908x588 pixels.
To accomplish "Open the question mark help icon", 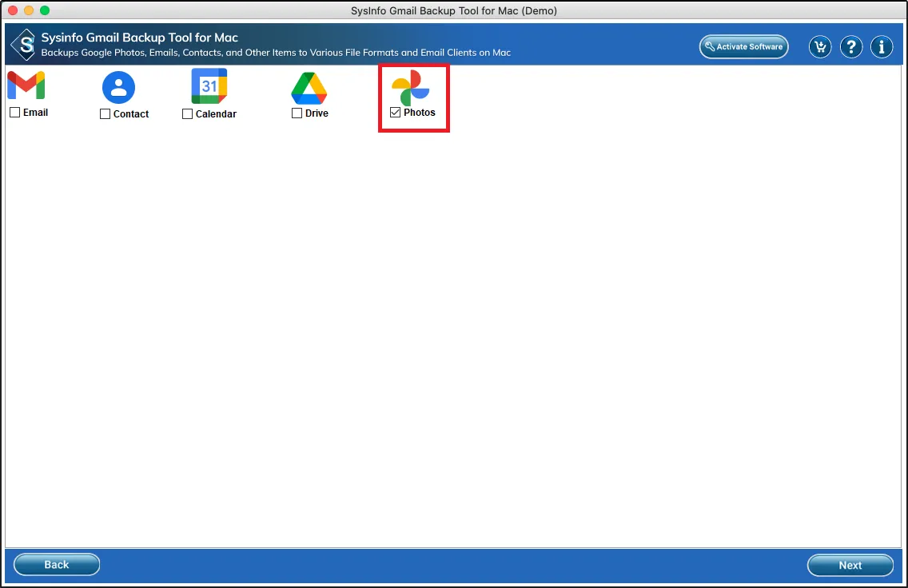I will point(850,47).
